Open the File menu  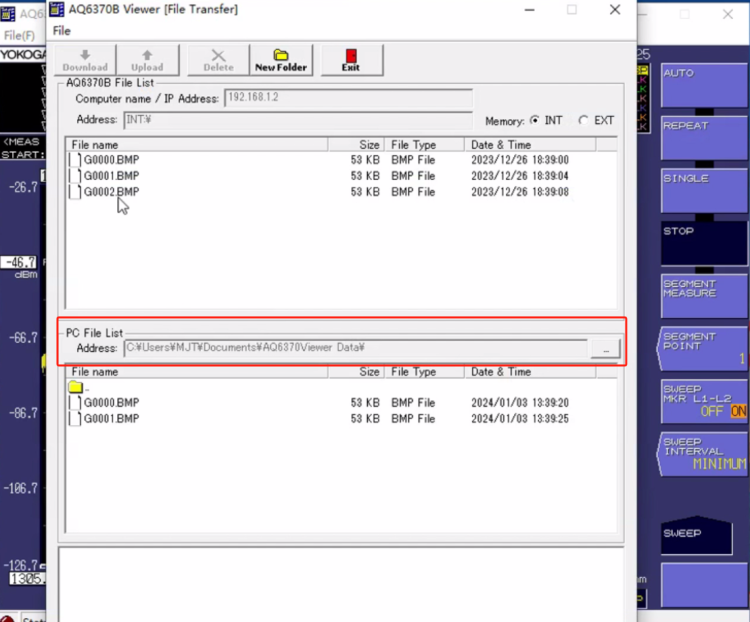tap(62, 31)
